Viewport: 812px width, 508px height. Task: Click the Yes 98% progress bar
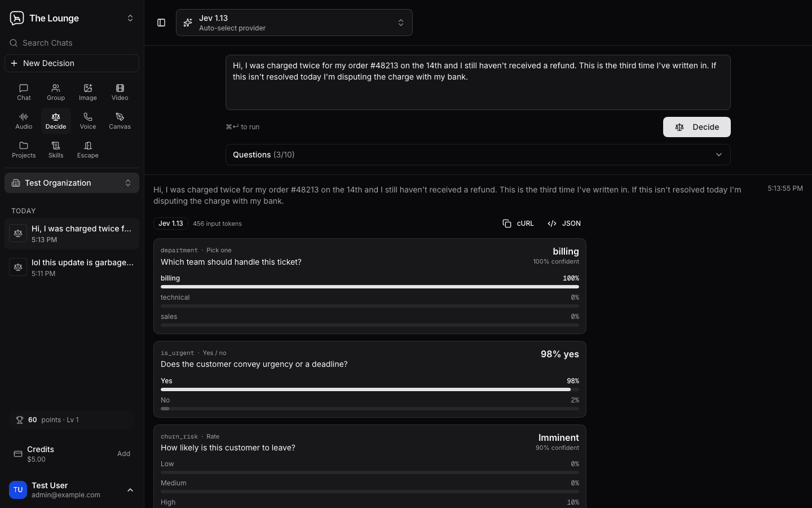click(370, 389)
